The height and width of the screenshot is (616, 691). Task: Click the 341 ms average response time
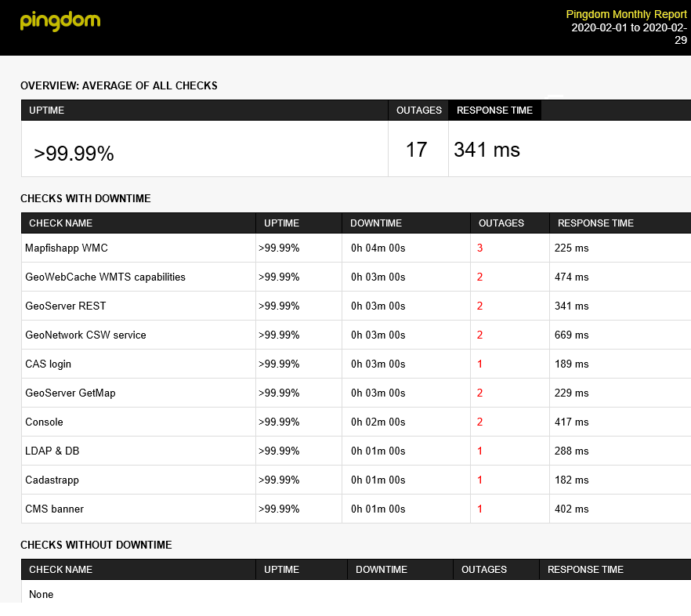click(487, 150)
